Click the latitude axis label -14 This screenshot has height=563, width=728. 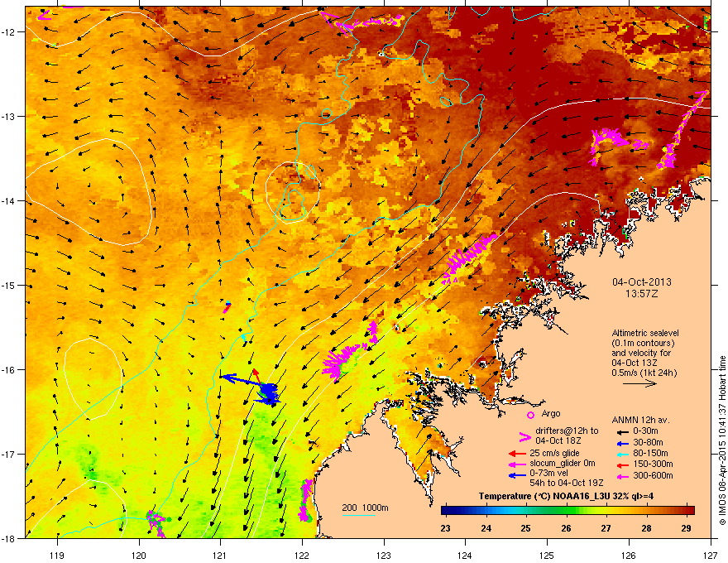point(9,200)
